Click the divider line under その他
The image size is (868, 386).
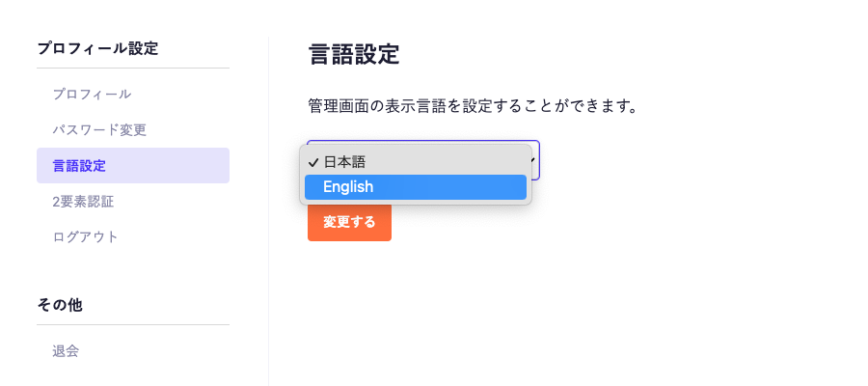[133, 325]
